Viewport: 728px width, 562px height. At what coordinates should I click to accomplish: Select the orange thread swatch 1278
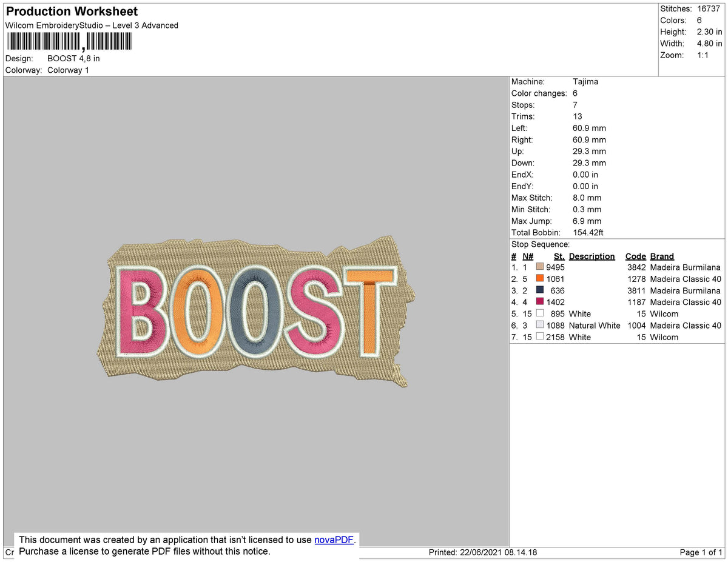539,279
